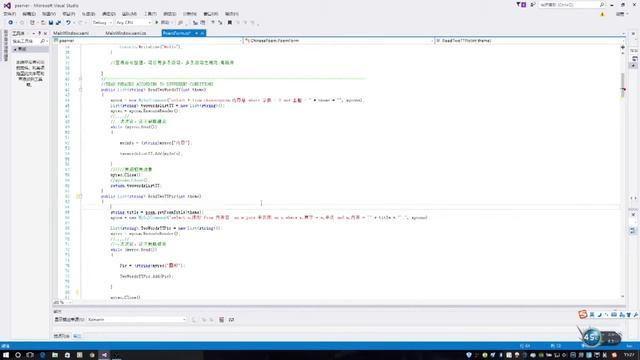640x360 pixels.
Task: Open the 调试 (Debug) menu
Action: (x=109, y=14)
